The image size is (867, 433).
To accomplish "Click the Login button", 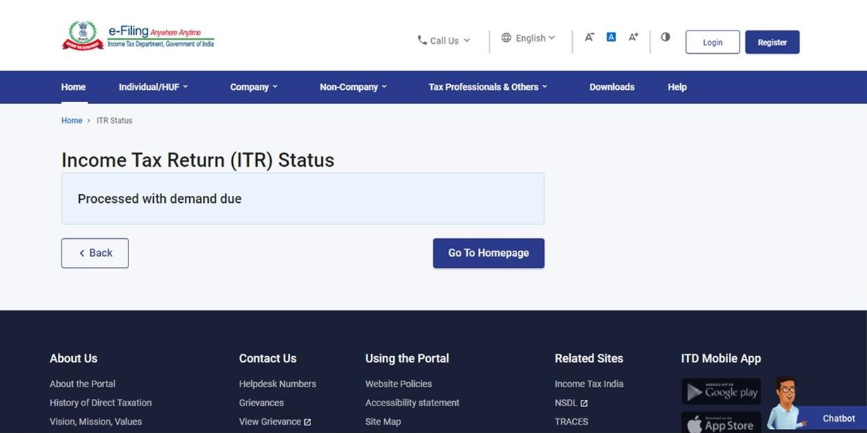I will tap(712, 42).
